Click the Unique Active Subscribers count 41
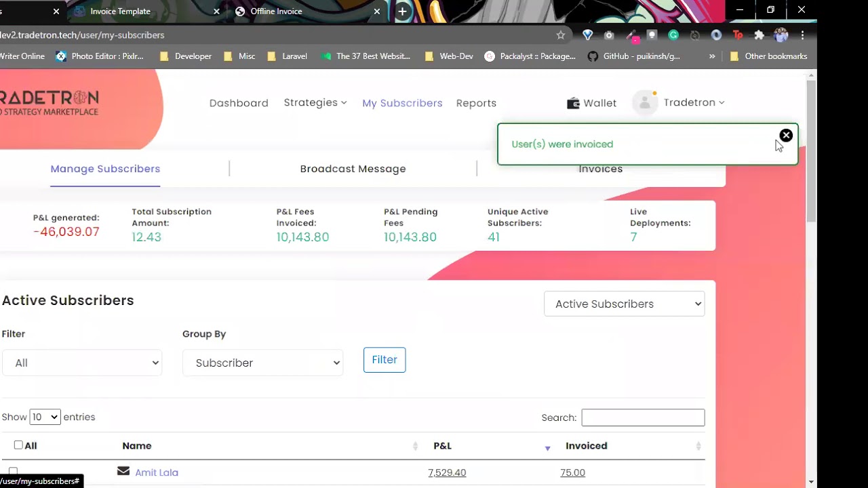 pyautogui.click(x=494, y=237)
